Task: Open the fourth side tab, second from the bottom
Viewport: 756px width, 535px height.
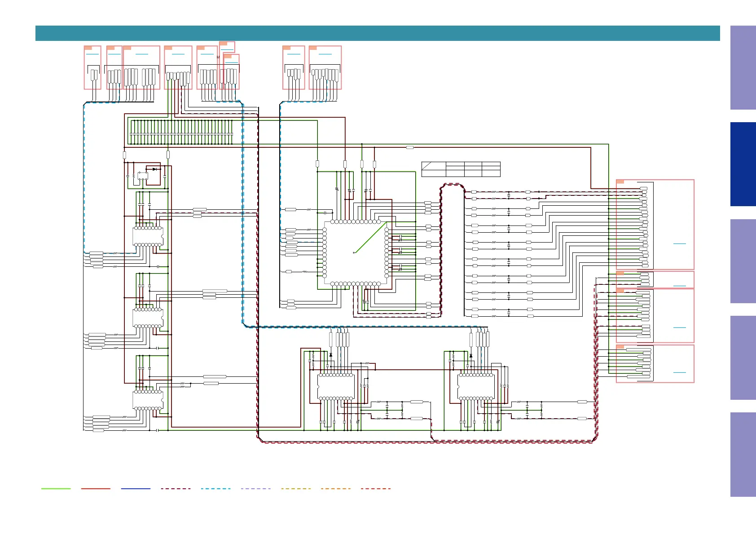Action: coord(743,358)
